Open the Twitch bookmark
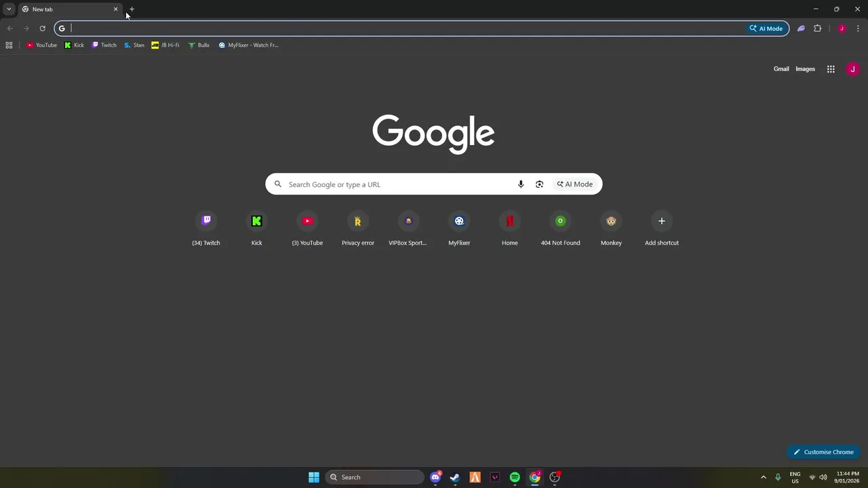 point(104,45)
